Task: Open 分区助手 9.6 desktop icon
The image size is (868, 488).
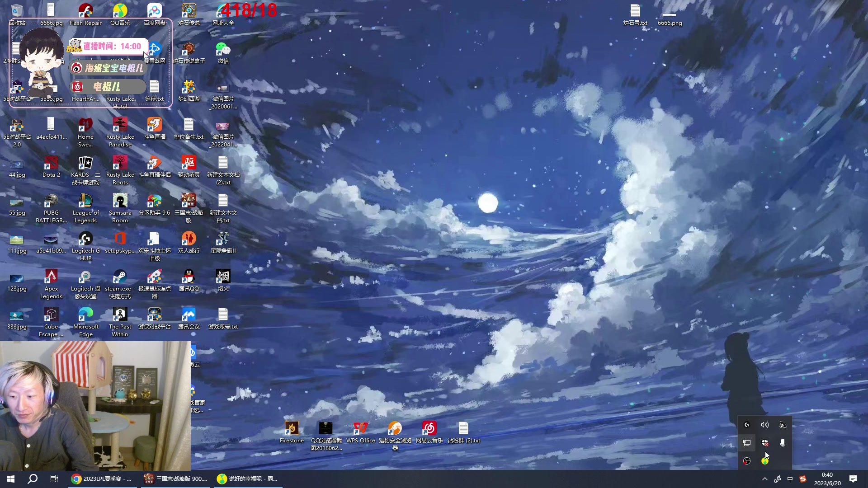Action: coord(155,204)
